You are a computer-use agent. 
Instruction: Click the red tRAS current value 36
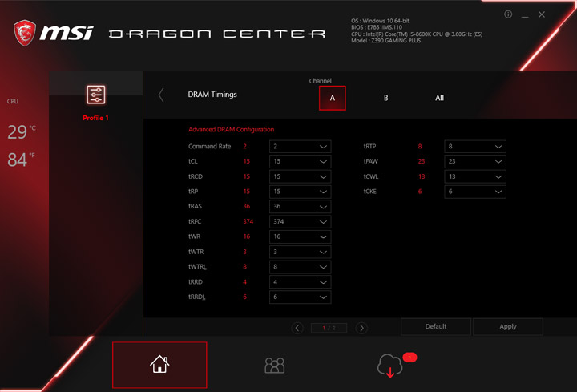coord(247,207)
